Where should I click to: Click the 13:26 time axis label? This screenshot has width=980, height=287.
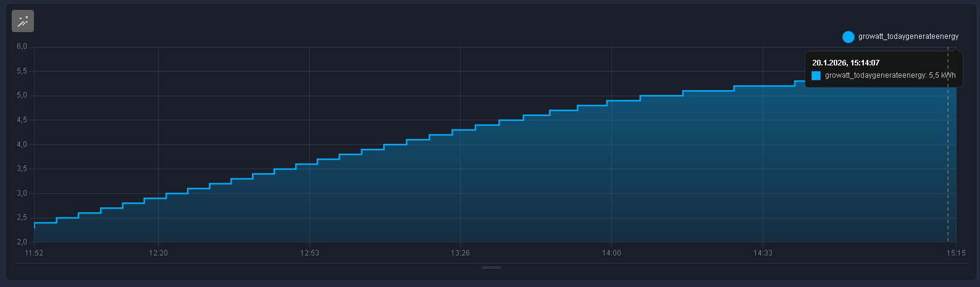pyautogui.click(x=460, y=253)
